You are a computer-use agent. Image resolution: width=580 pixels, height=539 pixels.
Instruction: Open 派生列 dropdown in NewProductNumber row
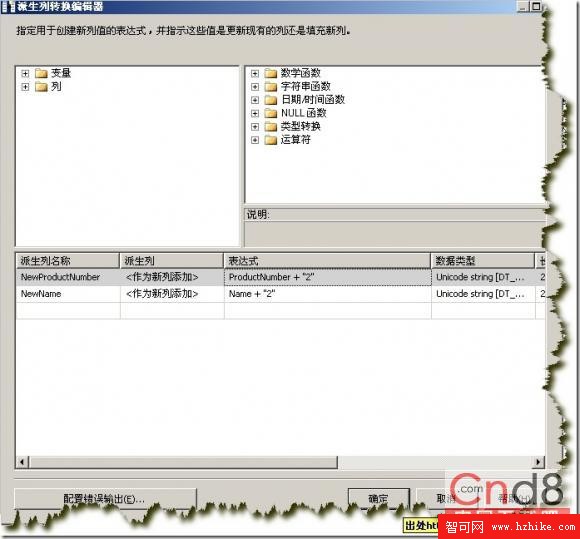[x=172, y=277]
